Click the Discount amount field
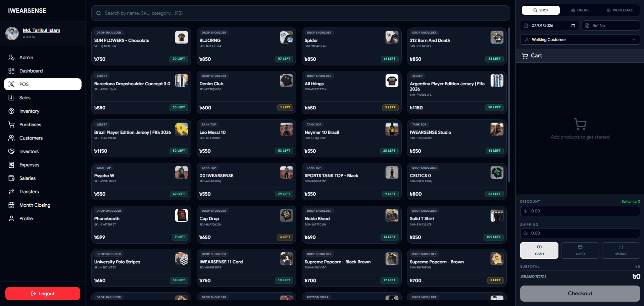This screenshot has width=644, height=306. click(580, 211)
